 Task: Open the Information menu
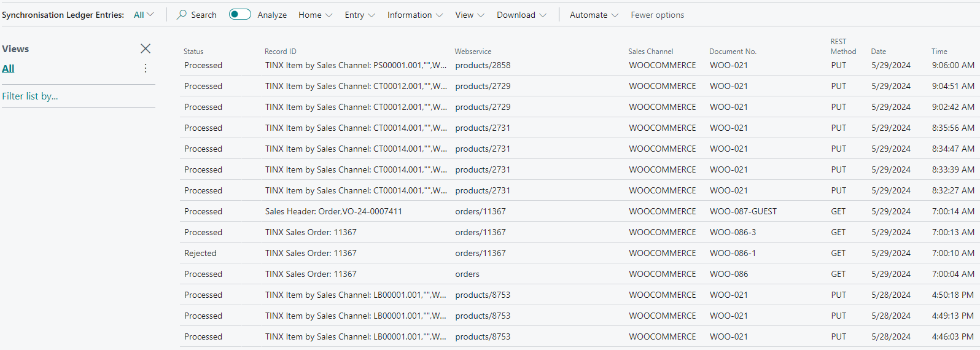click(x=415, y=15)
